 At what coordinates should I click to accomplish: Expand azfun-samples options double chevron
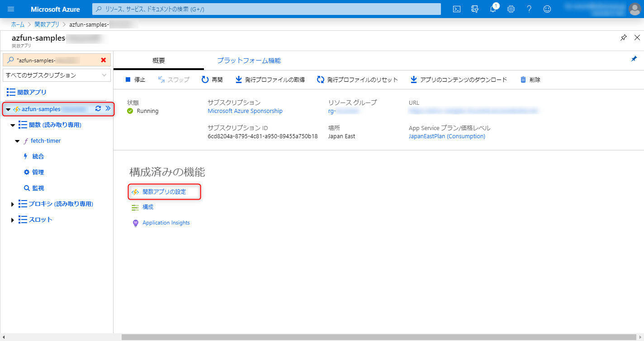(108, 108)
